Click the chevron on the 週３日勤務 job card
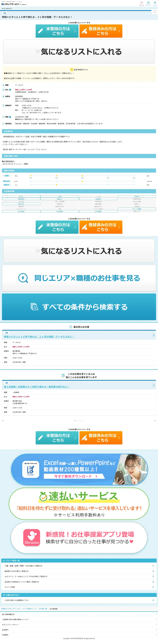Viewport: 158px width, 644px height. click(x=154, y=385)
